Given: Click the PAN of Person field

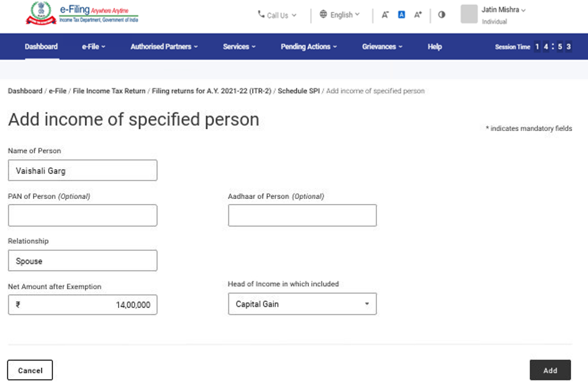Looking at the screenshot, I should (82, 216).
